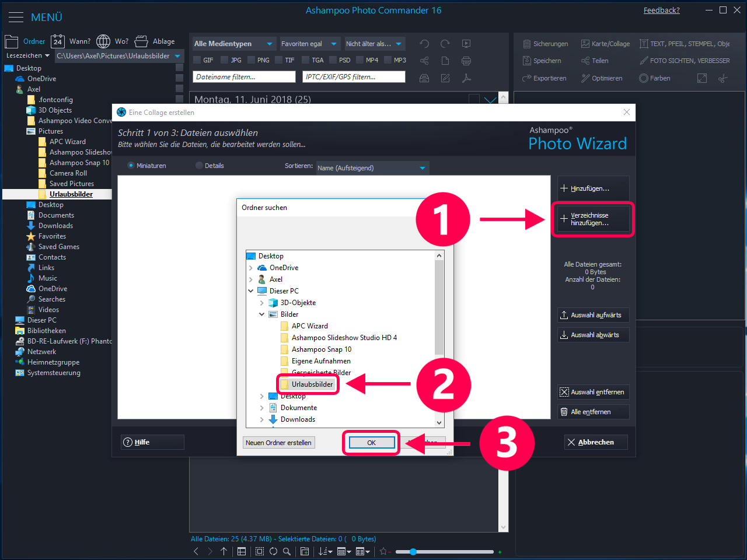Select the Details radio button
This screenshot has height=560, width=747.
coord(199,166)
